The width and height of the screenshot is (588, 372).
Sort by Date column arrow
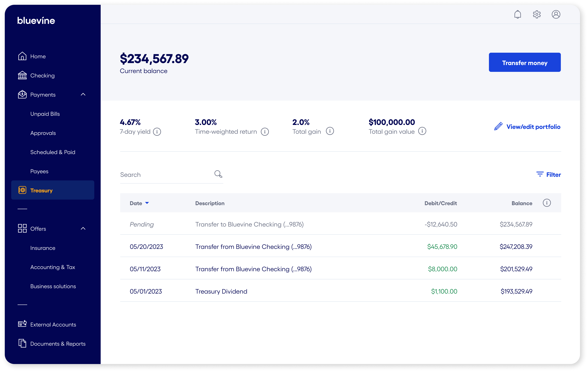click(x=147, y=203)
